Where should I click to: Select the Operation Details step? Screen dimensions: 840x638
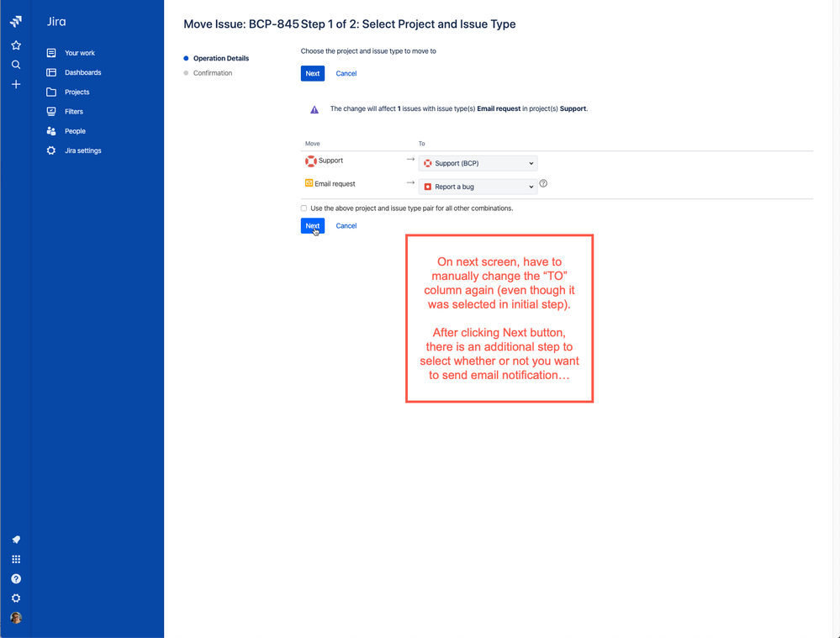click(x=220, y=58)
